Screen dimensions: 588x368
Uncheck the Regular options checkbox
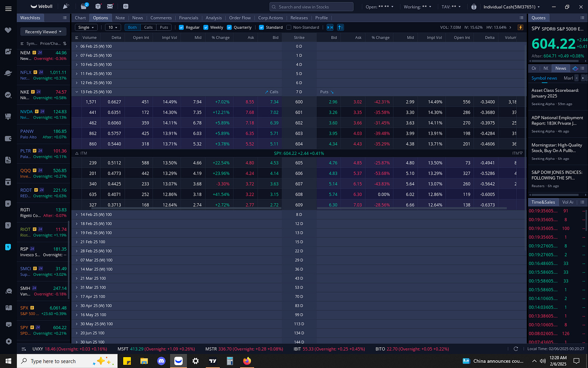pyautogui.click(x=181, y=27)
